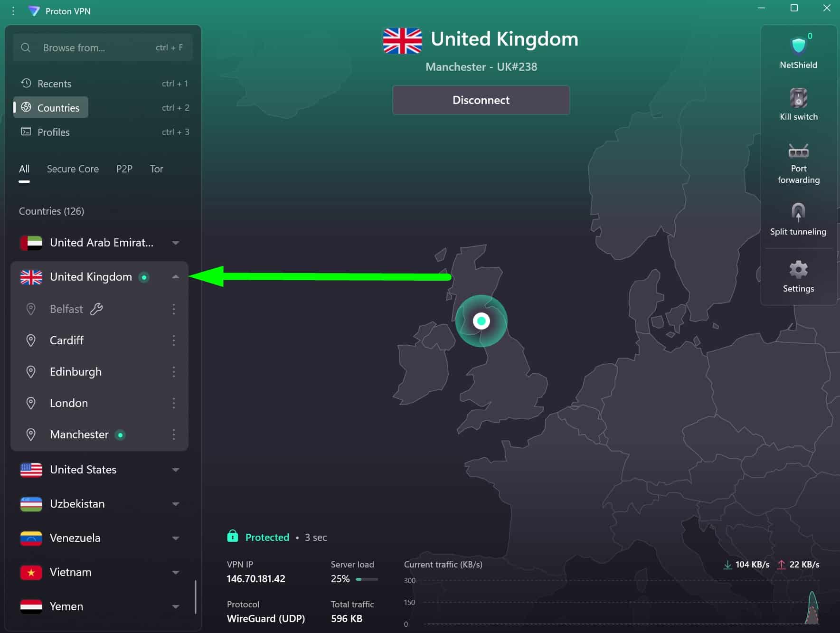
Task: Click the Disconnect button
Action: (481, 100)
